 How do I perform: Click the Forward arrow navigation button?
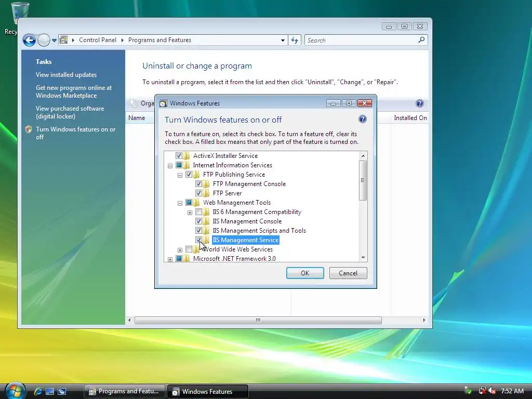pyautogui.click(x=44, y=41)
